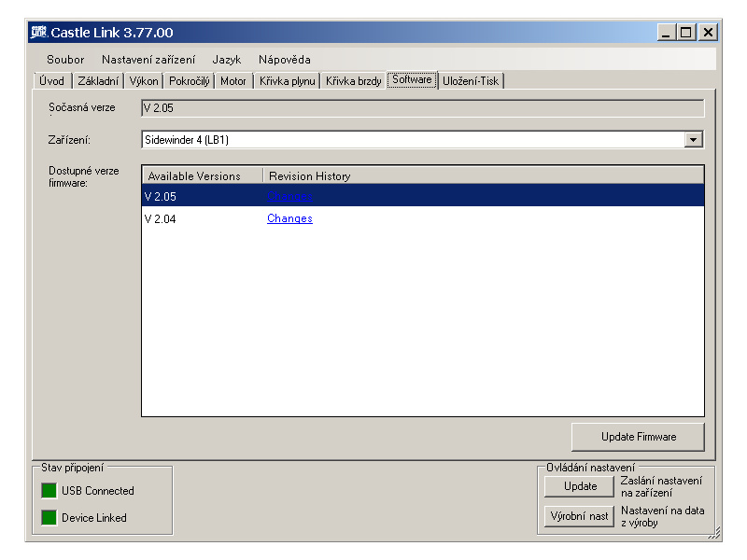
Task: Switch to the Základní tab
Action: (x=98, y=81)
